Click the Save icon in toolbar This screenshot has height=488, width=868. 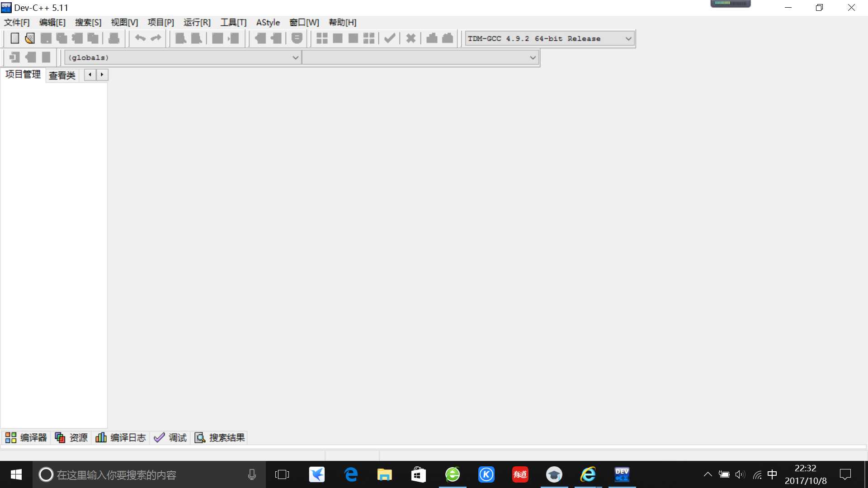46,38
